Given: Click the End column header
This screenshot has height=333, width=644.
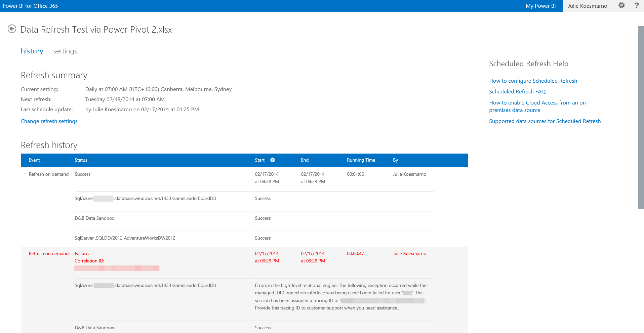Looking at the screenshot, I should (305, 160).
